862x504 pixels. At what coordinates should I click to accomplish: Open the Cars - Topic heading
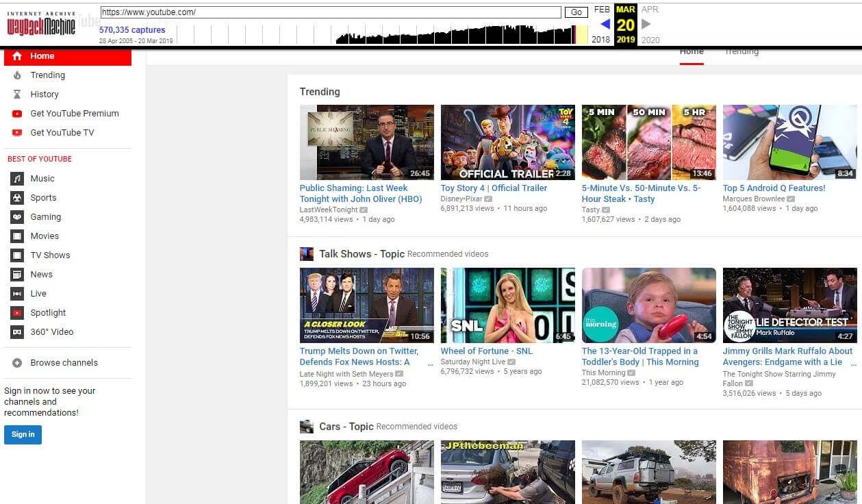pyautogui.click(x=346, y=427)
